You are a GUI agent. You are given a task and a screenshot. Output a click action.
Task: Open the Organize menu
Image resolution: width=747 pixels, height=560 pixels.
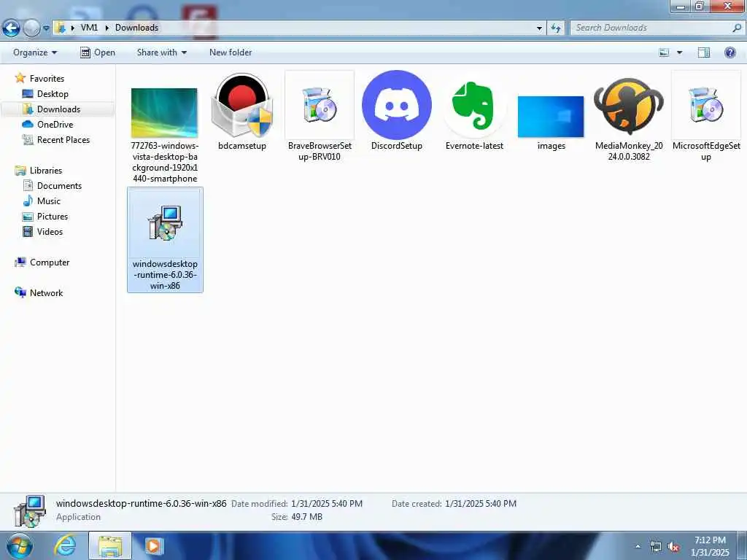click(35, 52)
